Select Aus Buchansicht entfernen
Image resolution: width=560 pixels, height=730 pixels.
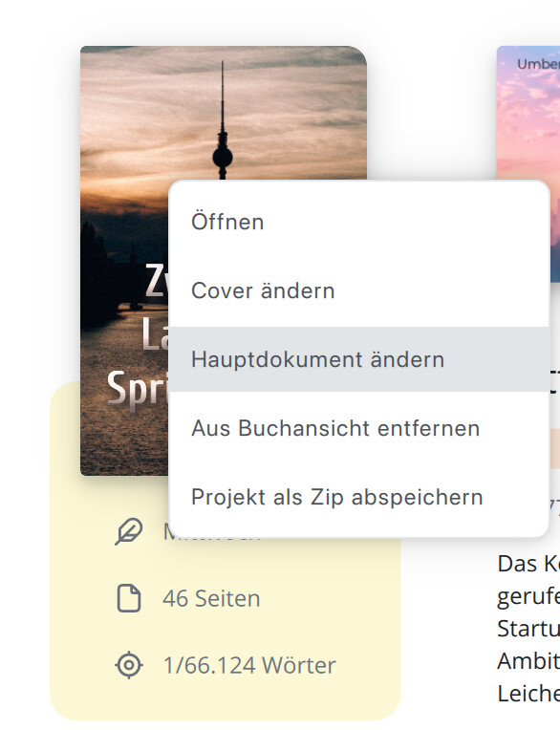359,428
